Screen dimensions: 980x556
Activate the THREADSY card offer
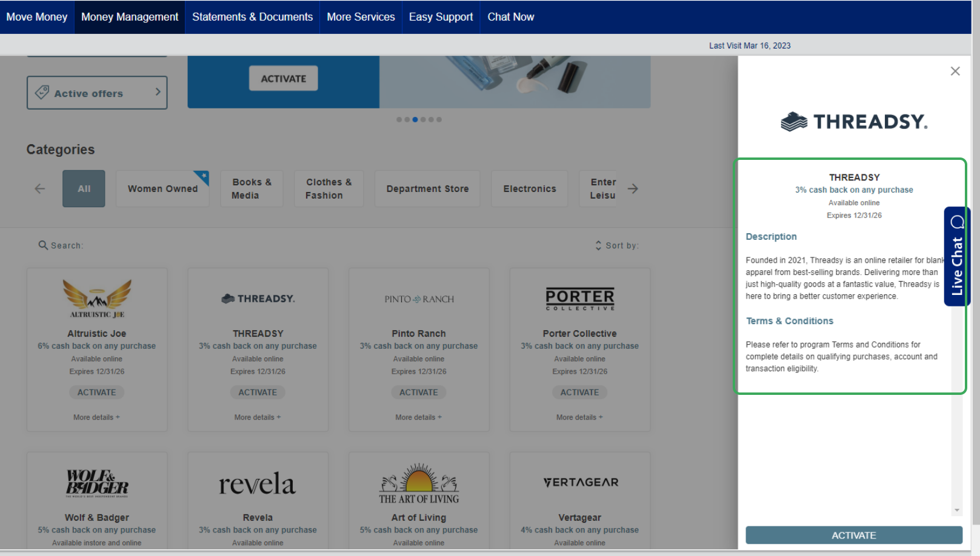[258, 392]
